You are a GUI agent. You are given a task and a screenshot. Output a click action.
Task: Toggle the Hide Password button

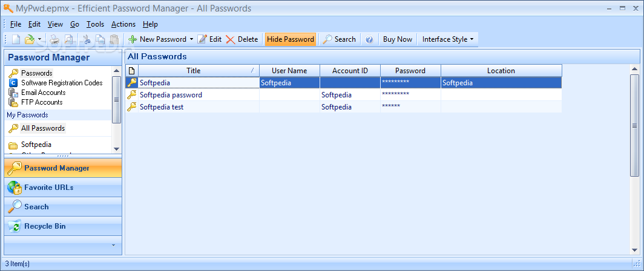[x=291, y=39]
